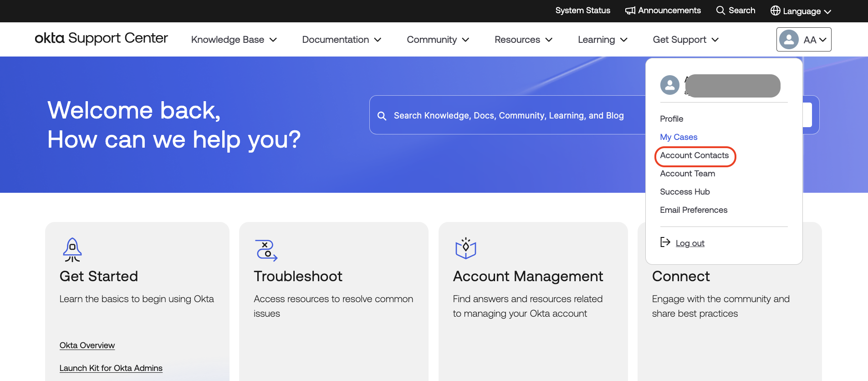This screenshot has height=381, width=868.
Task: Click the Search magnifier icon in top bar
Action: (720, 10)
